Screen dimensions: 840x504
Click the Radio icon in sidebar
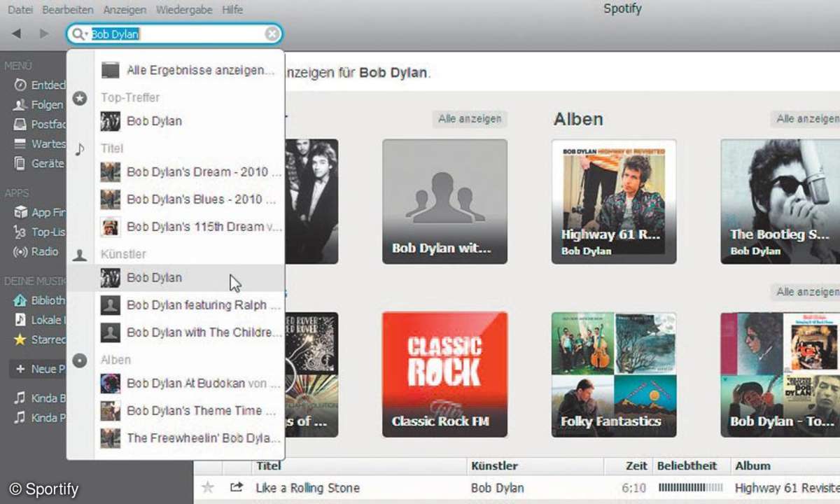[x=20, y=251]
